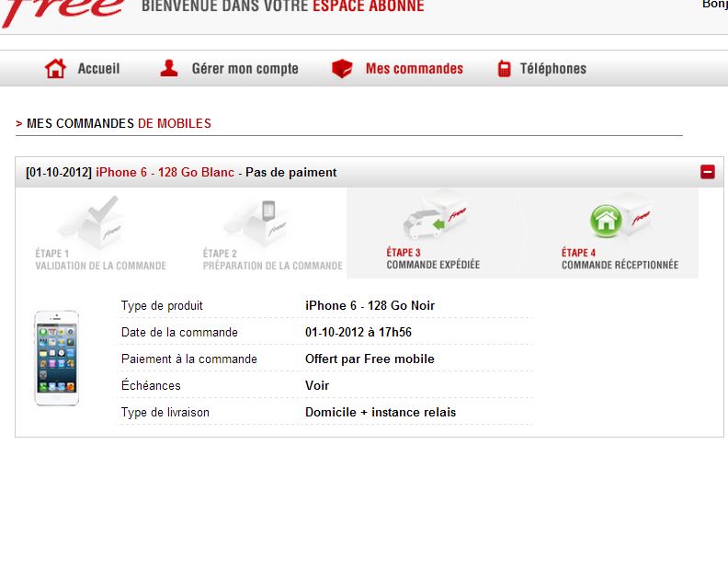
Task: Click the Voir link for Échéances
Action: 317,385
